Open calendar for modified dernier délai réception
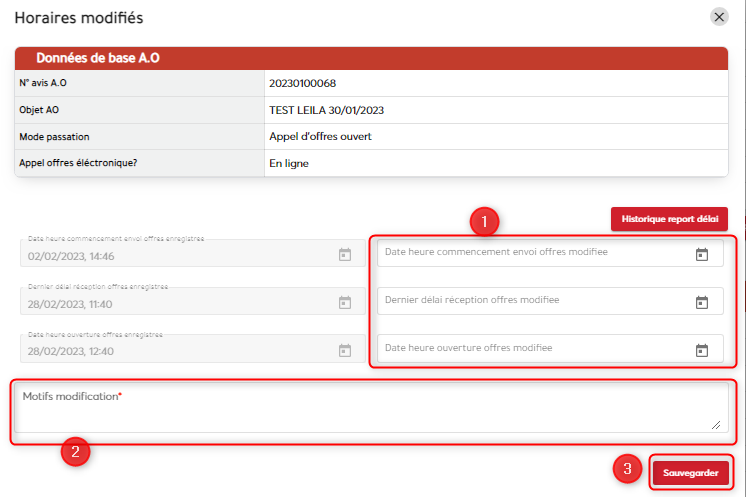This screenshot has width=746, height=497. (702, 302)
